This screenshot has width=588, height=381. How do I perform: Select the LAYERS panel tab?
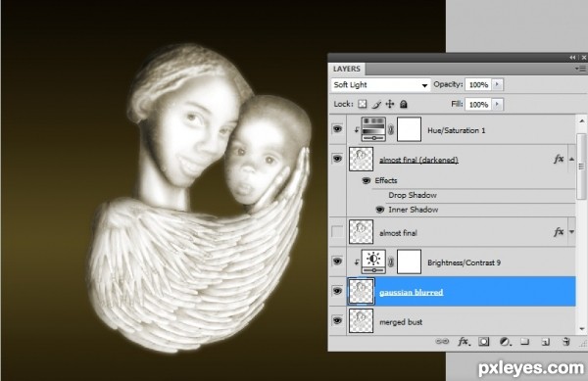(x=347, y=69)
